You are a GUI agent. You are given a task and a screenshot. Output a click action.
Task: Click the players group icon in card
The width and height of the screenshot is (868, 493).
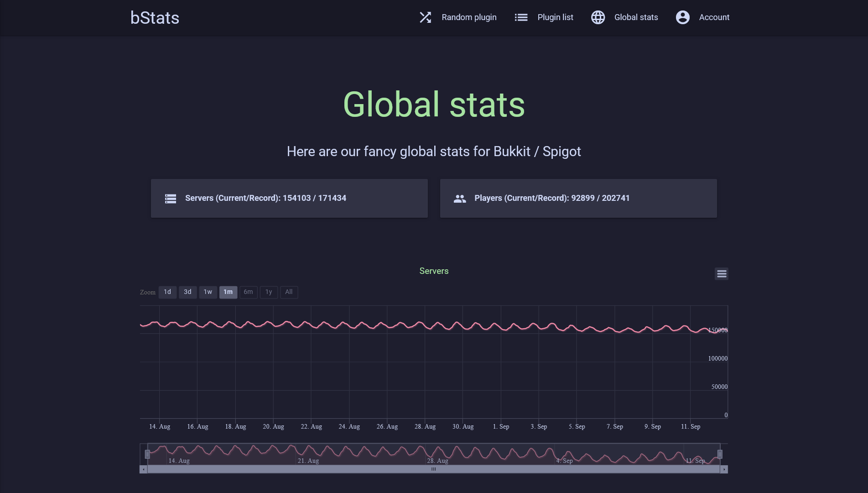click(x=460, y=199)
